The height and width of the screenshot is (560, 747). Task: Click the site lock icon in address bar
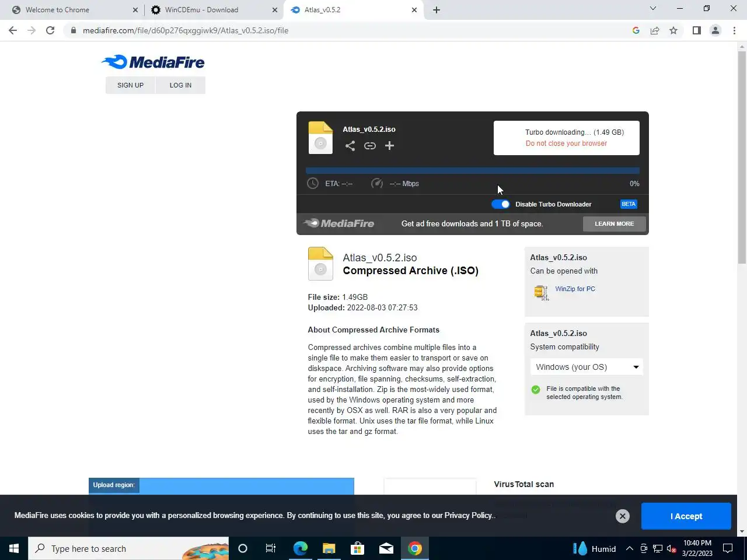pyautogui.click(x=73, y=30)
